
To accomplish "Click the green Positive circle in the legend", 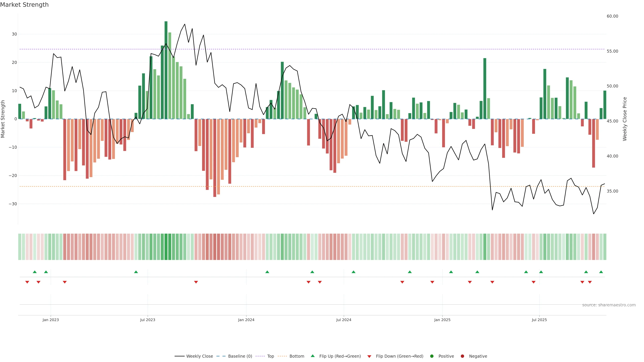I will point(432,356).
